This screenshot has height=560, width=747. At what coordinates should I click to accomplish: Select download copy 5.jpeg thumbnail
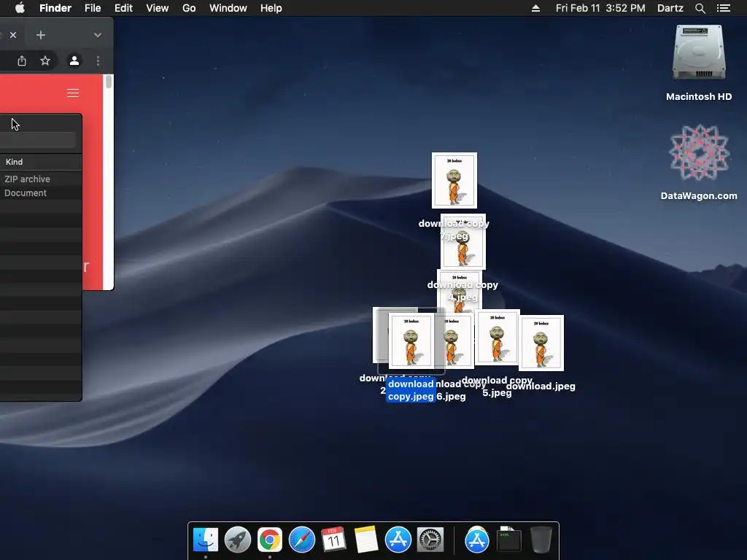tap(498, 337)
